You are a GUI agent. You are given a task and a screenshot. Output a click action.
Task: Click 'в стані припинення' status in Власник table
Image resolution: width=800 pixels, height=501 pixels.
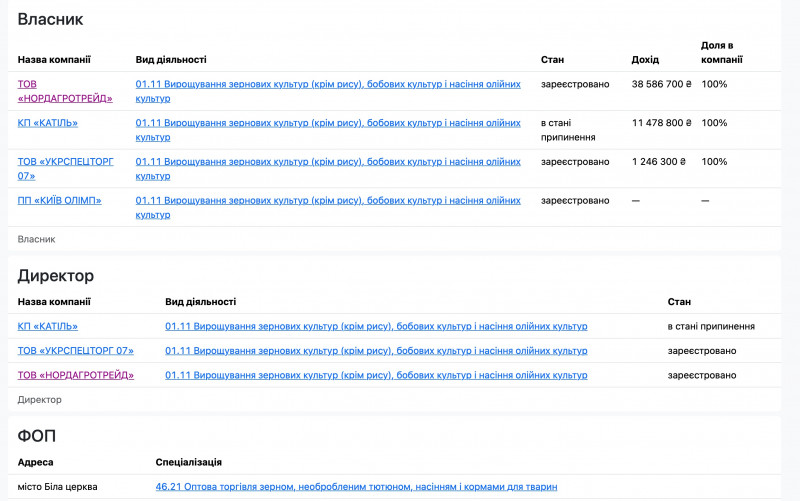coord(568,130)
